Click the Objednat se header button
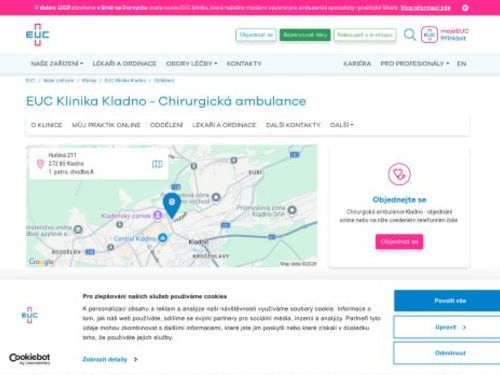Screen dimensions: 500x375 pos(256,35)
